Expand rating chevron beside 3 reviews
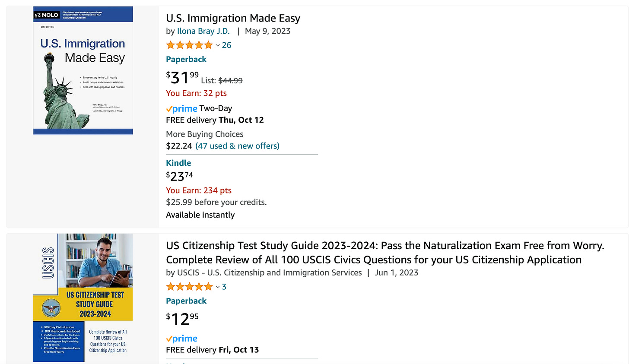This screenshot has width=629, height=364. coord(218,287)
